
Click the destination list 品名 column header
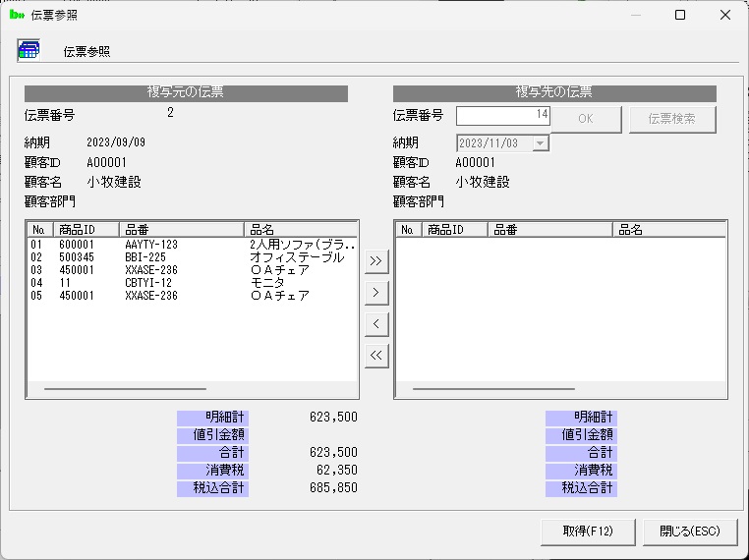669,230
